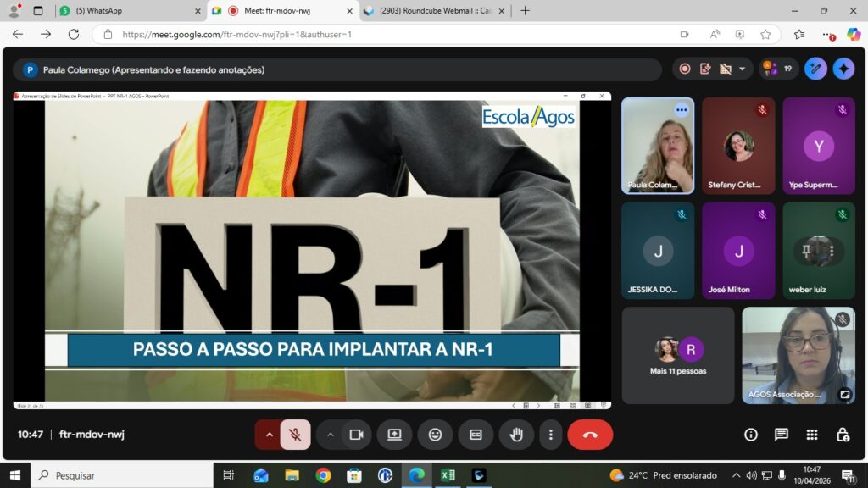The width and height of the screenshot is (868, 488).
Task: Expand video settings chevron beside camera
Action: click(x=330, y=435)
